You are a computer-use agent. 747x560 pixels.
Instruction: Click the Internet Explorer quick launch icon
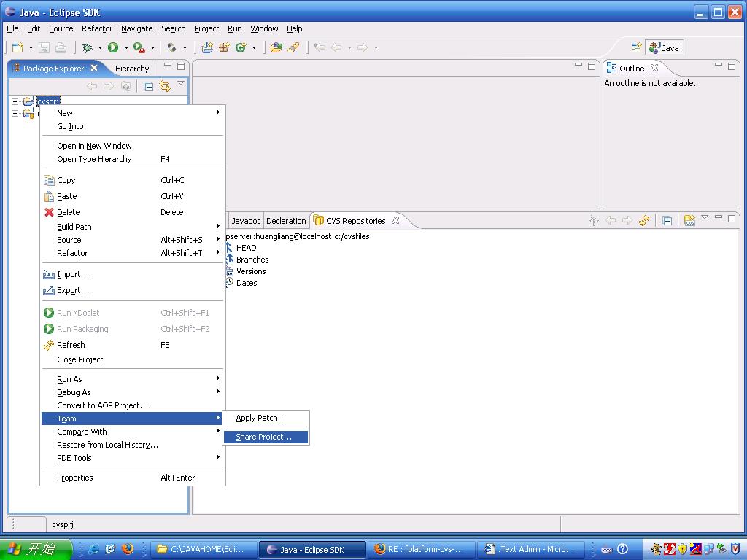pos(94,548)
